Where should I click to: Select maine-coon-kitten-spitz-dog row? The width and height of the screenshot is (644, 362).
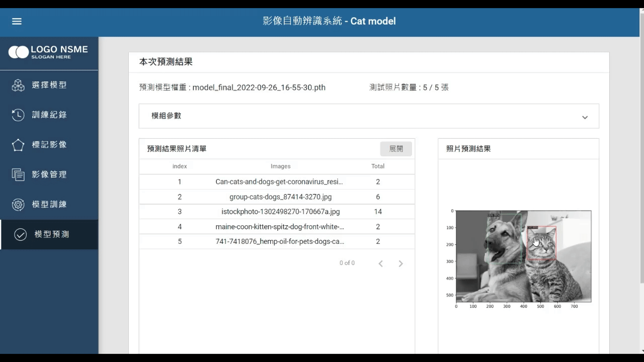click(x=277, y=227)
